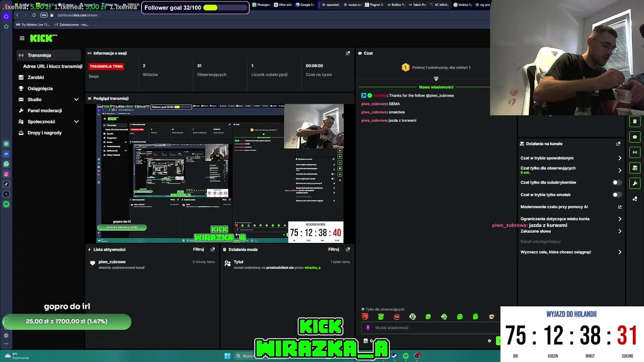Click the notes icon in right rail
This screenshot has height=362, width=644.
(635, 122)
